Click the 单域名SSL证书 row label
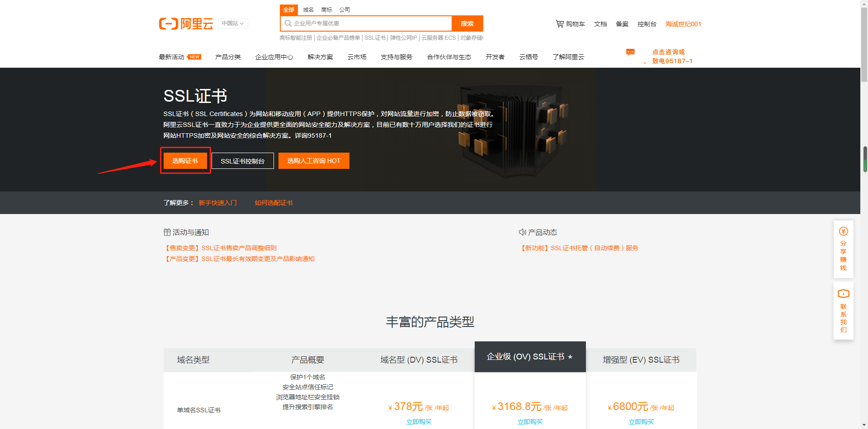This screenshot has height=429, width=868. 199,410
